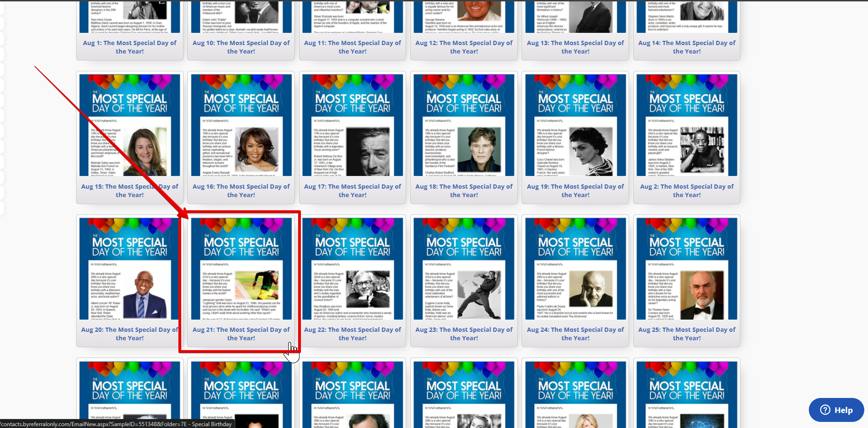The image size is (868, 428).
Task: Click the Help button with question mark icon
Action: (836, 410)
